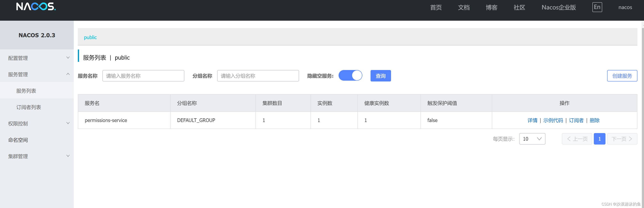The image size is (644, 208).
Task: Toggle the hide empty services switch
Action: (x=350, y=76)
